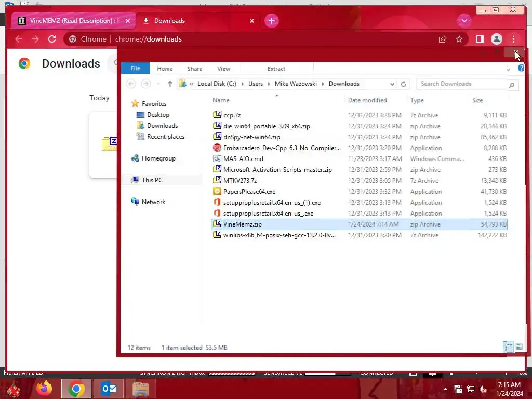Select setupproplusretail.x64.en-us_(1).exe file
The width and height of the screenshot is (532, 399).
(x=272, y=203)
